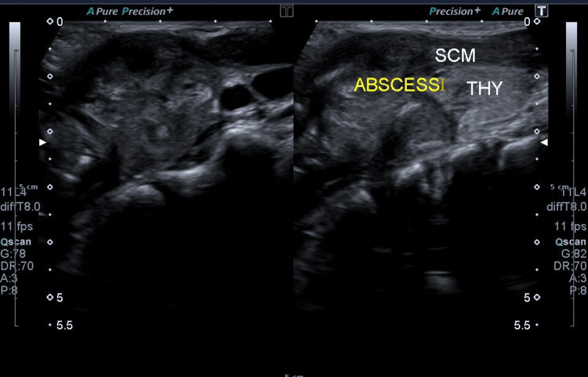Click '11 fps' frame rate in right panel

point(571,227)
